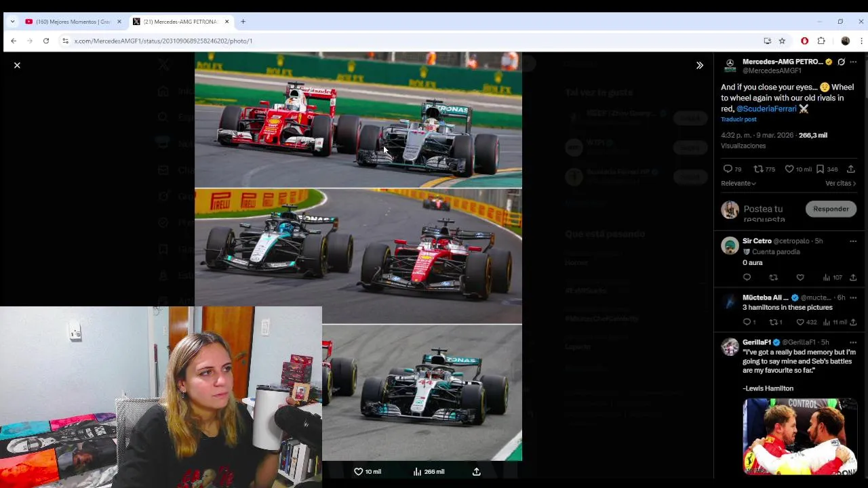This screenshot has height=488, width=868.
Task: Close the Mejores Momentos YouTube tab
Action: tap(119, 22)
